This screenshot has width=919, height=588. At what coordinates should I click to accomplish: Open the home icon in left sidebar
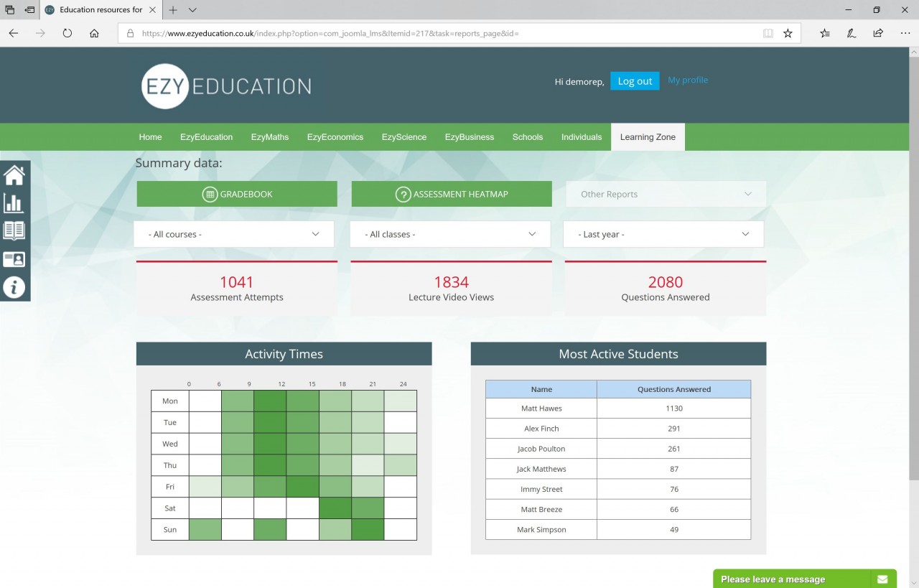[x=14, y=175]
